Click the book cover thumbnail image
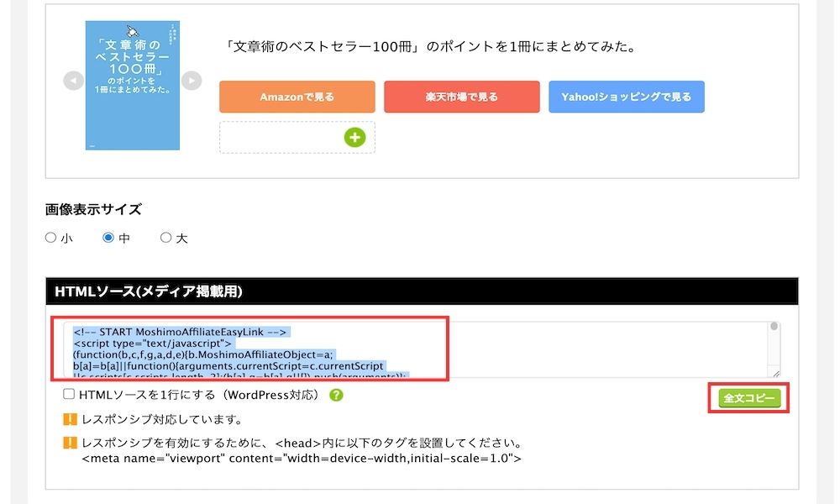The height and width of the screenshot is (504, 840). point(133,86)
